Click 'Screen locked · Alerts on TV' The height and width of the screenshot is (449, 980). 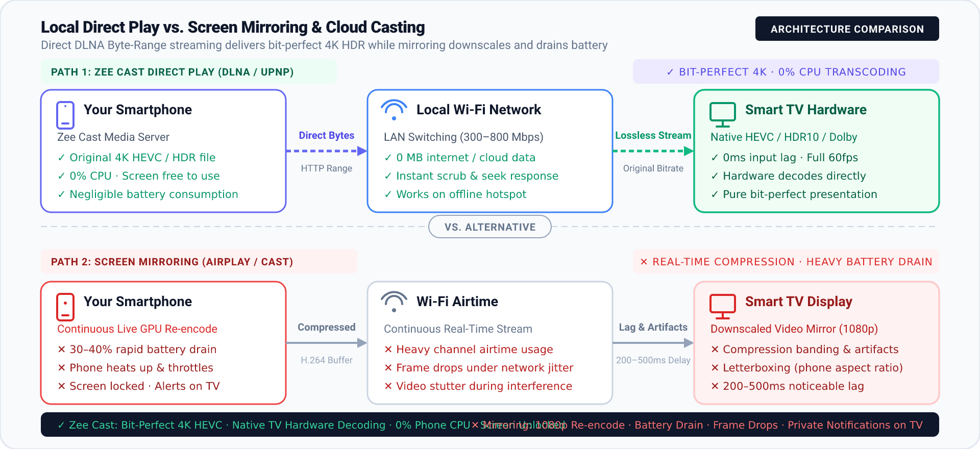coord(138,386)
